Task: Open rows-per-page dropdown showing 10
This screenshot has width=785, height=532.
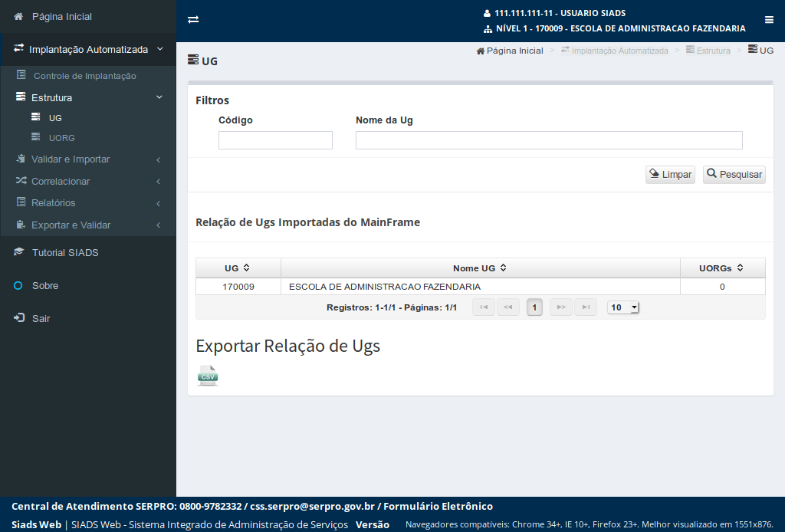Action: pos(623,307)
